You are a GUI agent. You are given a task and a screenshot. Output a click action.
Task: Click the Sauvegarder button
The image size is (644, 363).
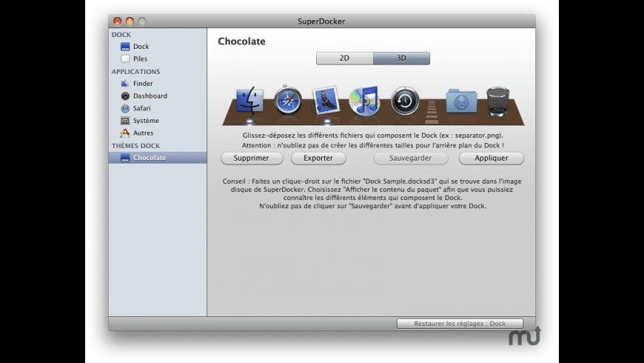pyautogui.click(x=411, y=159)
